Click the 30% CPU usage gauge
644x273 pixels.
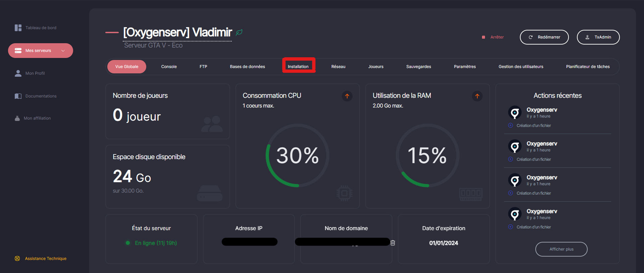298,155
